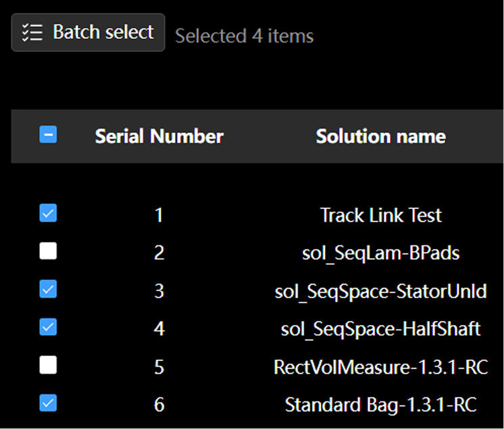Click the Batch select button
Image resolution: width=504 pixels, height=429 pixels.
88,32
